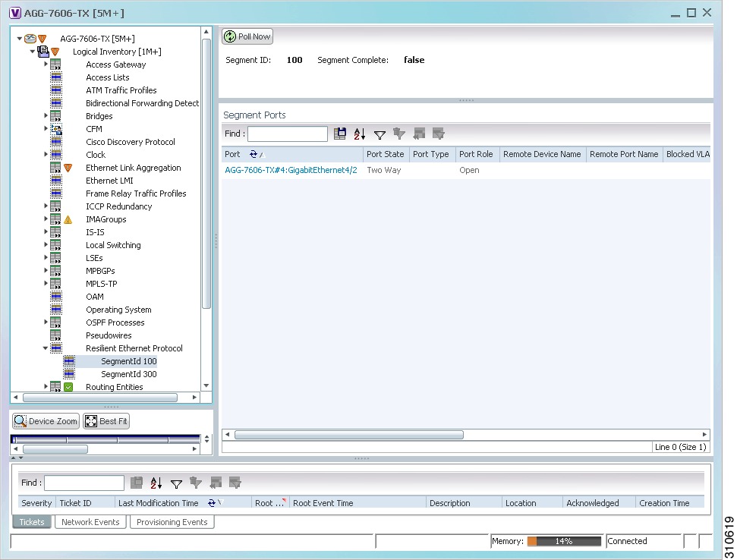Click the Memory usage progress bar
737x560 pixels.
pyautogui.click(x=564, y=541)
